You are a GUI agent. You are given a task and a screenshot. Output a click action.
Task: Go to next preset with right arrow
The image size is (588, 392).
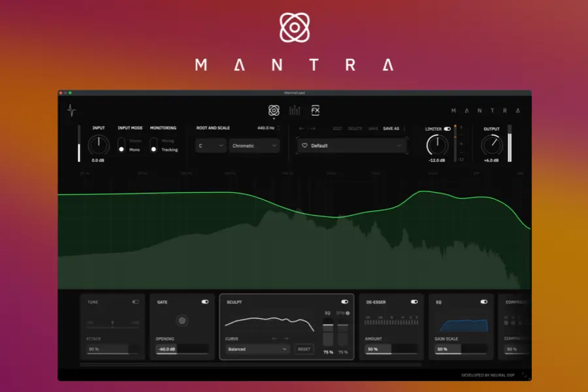313,129
